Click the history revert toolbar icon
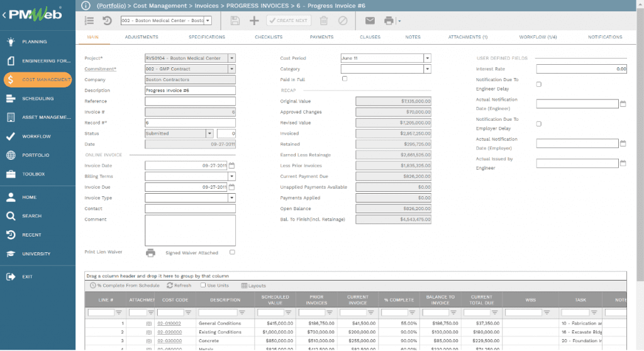The width and height of the screenshot is (644, 351). 107,20
